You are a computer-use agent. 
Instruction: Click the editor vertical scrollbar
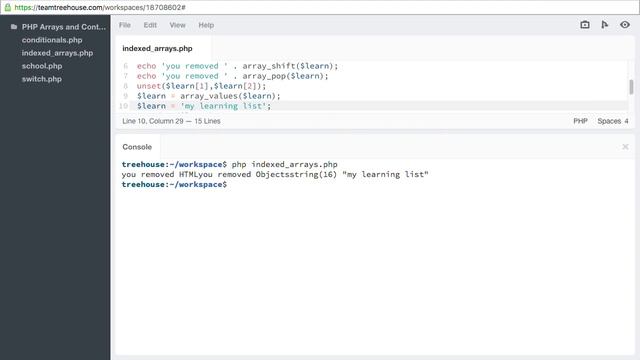[631, 87]
